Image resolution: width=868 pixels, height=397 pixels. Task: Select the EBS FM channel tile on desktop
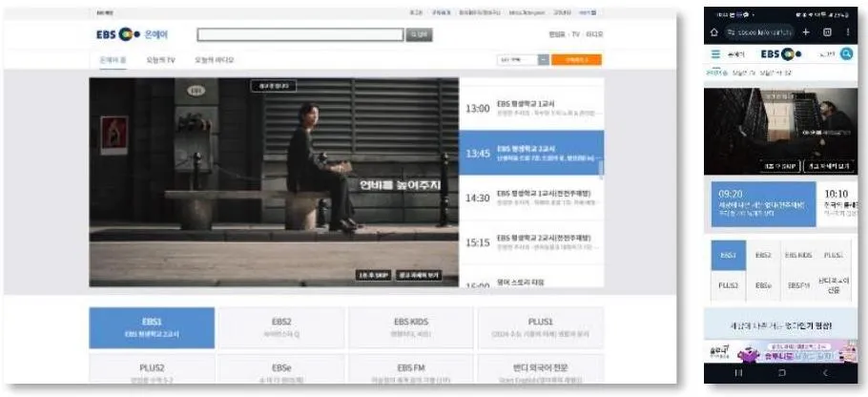411,369
